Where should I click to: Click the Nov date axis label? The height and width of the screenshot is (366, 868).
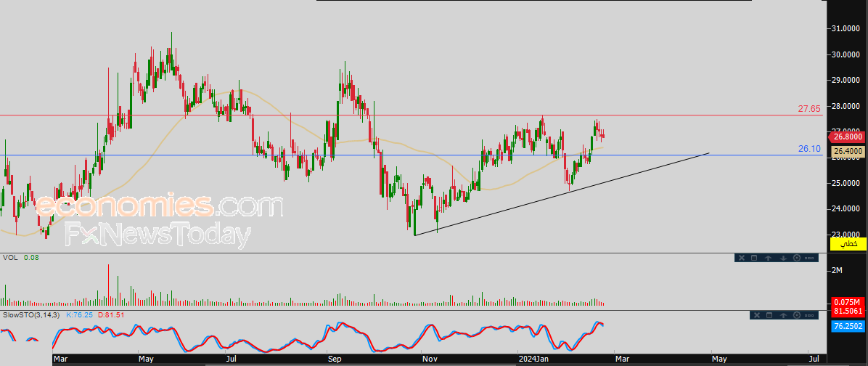click(x=430, y=359)
